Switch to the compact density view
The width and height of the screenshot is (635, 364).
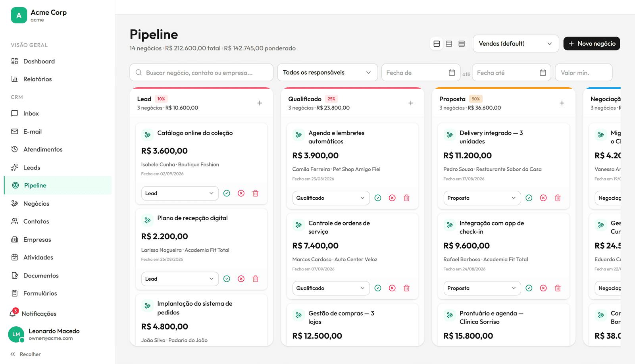(x=462, y=44)
